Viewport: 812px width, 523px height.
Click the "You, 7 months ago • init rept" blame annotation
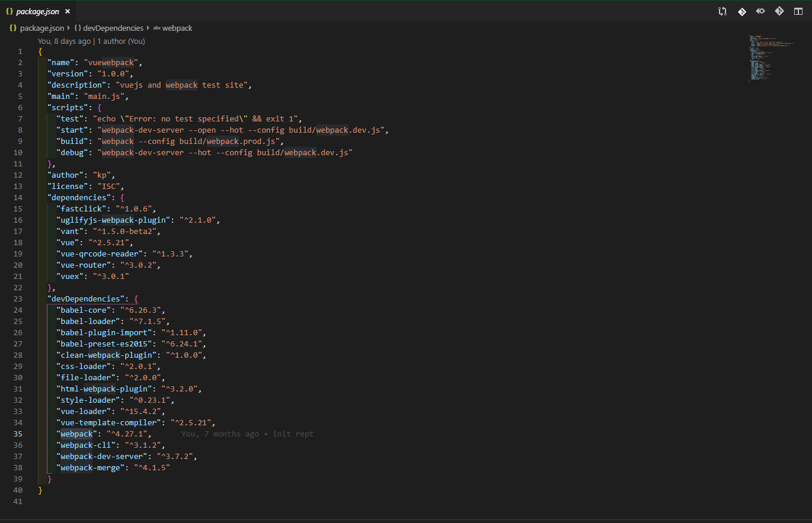click(247, 434)
